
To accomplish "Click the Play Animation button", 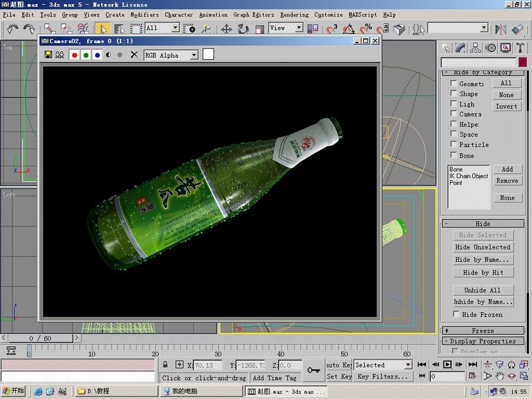I will [x=447, y=364].
